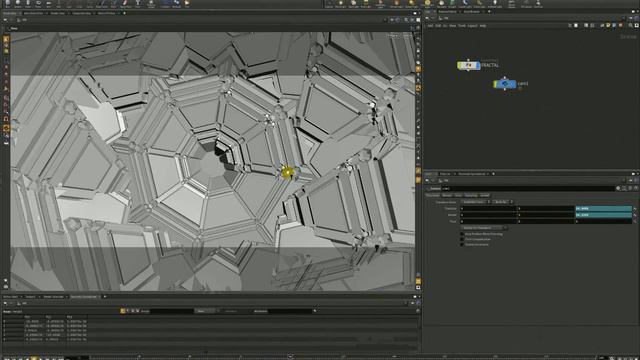Open the find node magnifier icon
The height and width of the screenshot is (360, 640).
(630, 25)
